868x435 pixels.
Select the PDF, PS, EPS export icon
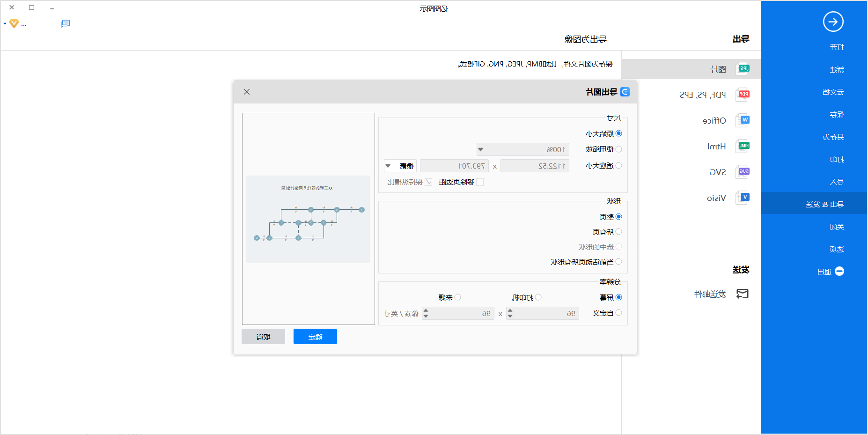[743, 95]
